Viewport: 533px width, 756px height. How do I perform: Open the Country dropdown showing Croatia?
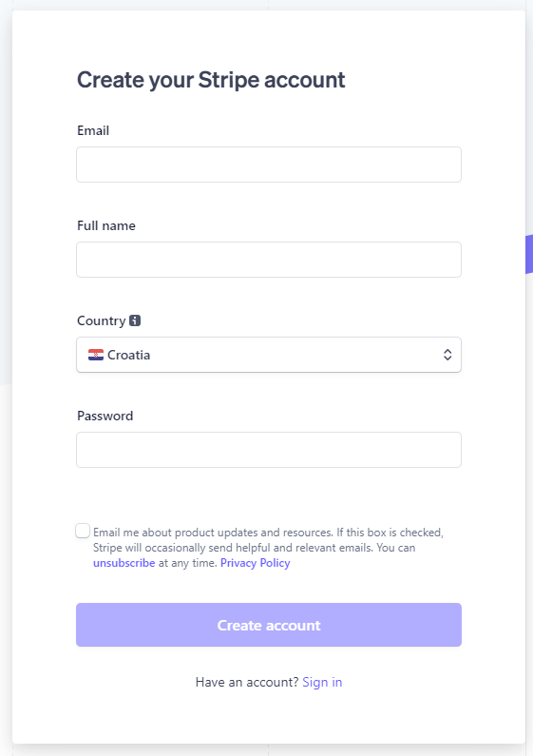point(269,355)
